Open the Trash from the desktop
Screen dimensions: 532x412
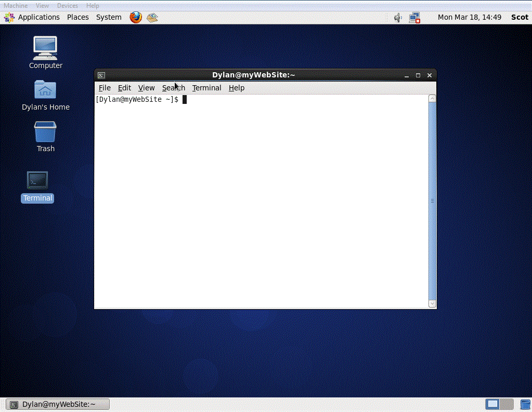pos(45,131)
